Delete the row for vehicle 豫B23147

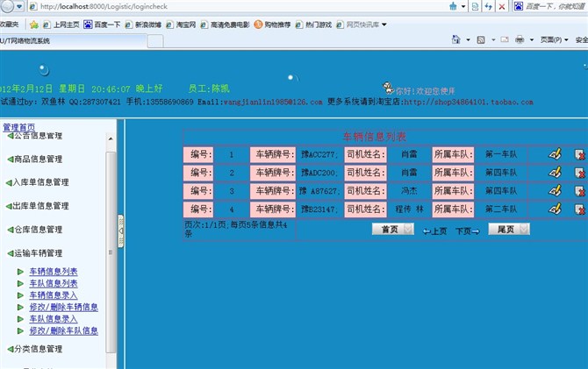pyautogui.click(x=580, y=210)
